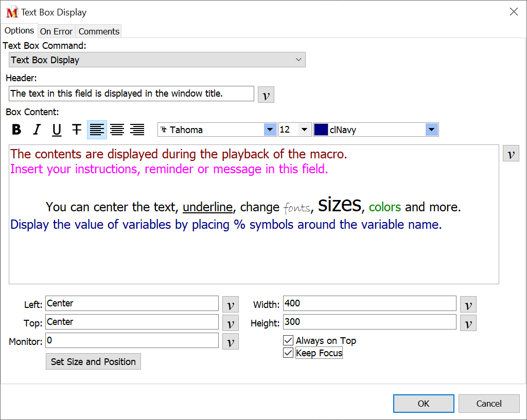Image resolution: width=527 pixels, height=420 pixels.
Task: Click into the Width input field
Action: tap(369, 304)
